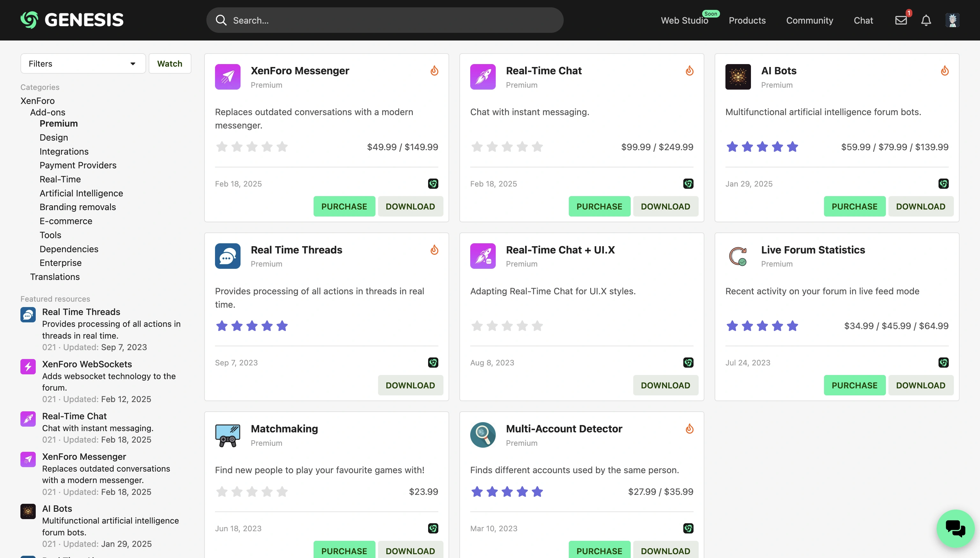Toggle the trending fire icon on XenForo Messenger

tap(434, 70)
